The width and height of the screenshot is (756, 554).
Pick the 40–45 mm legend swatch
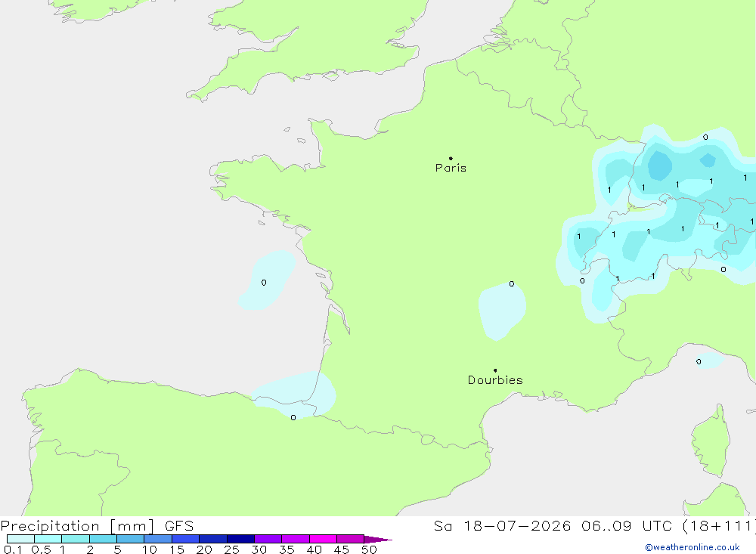[323, 539]
